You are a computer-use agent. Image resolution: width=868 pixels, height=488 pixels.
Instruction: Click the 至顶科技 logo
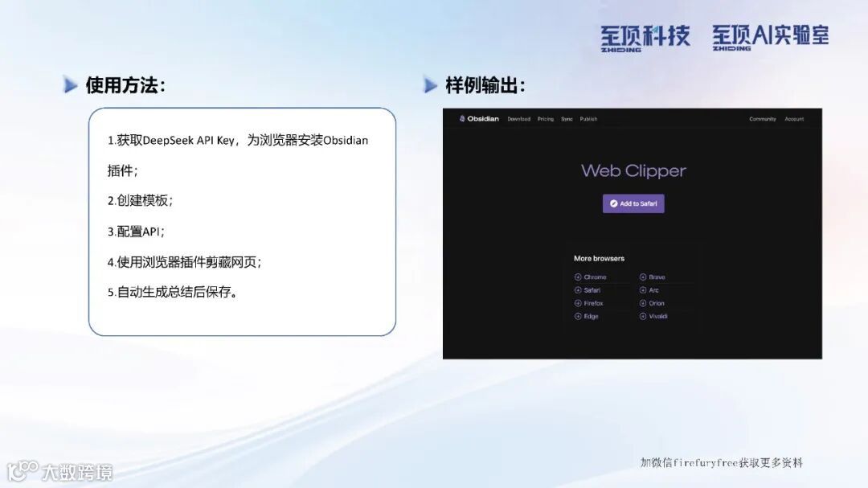[645, 38]
